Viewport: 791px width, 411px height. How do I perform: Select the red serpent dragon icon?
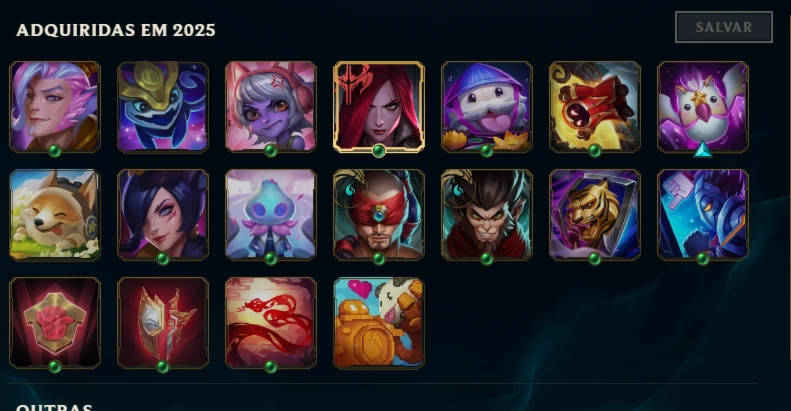click(x=271, y=323)
